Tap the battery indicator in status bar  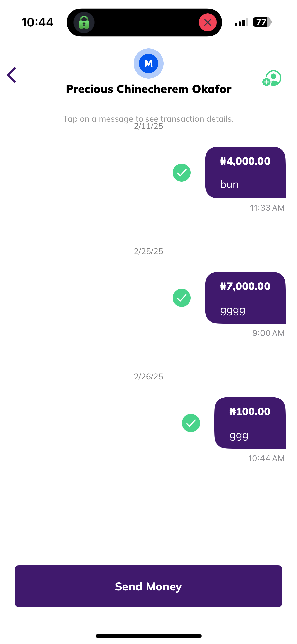(262, 22)
